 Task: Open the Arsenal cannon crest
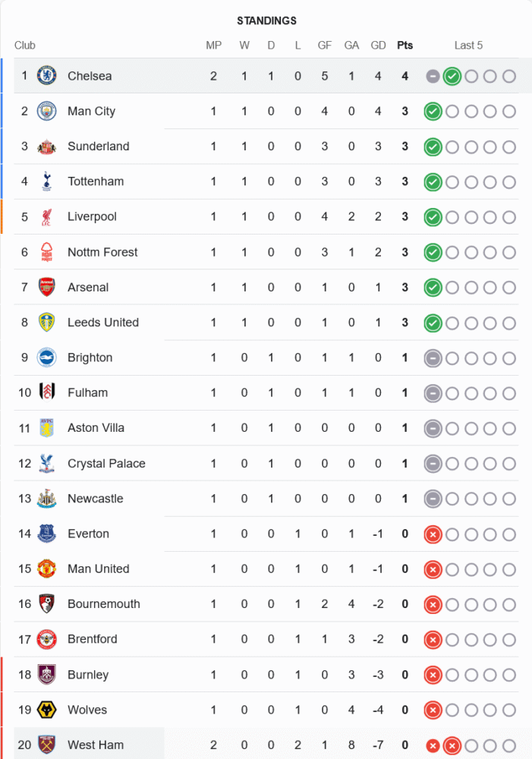coord(47,287)
